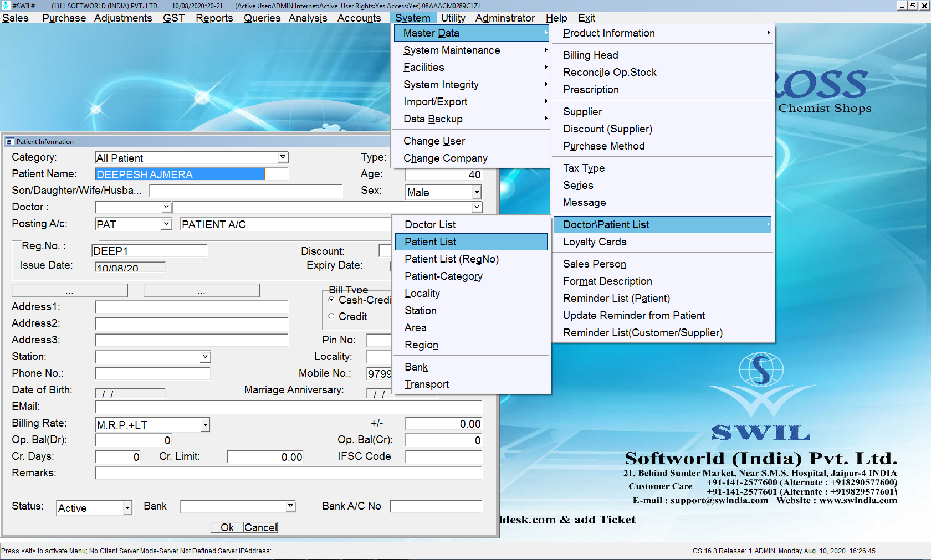
Task: Select Locality in the submenu
Action: coord(471,293)
